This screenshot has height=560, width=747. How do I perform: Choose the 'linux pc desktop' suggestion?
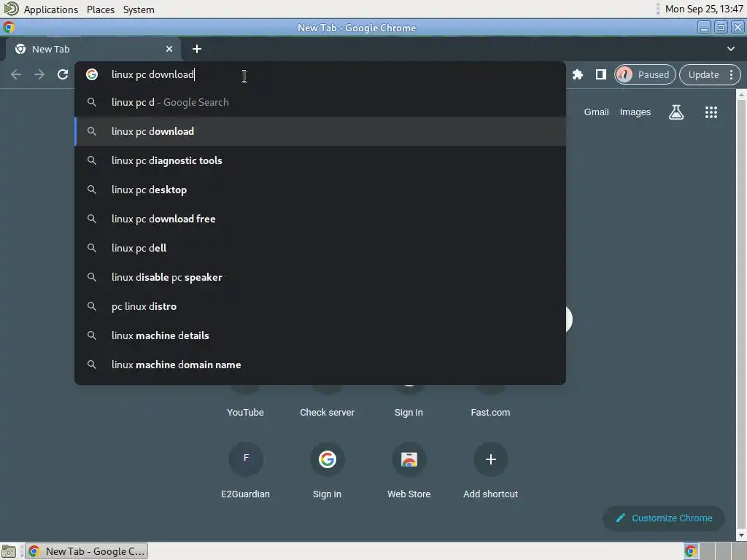pyautogui.click(x=320, y=190)
